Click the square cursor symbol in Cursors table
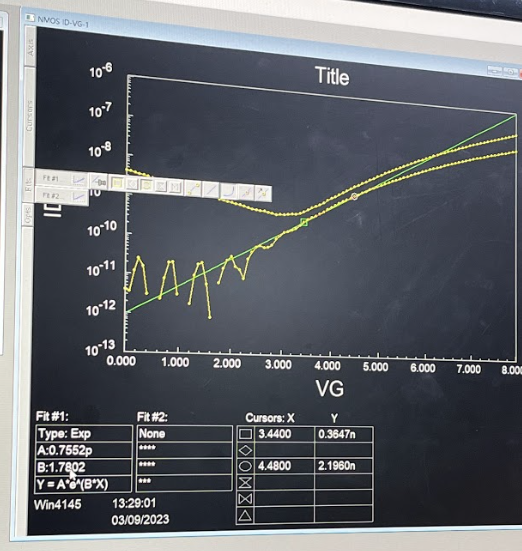522x551 pixels. point(245,434)
